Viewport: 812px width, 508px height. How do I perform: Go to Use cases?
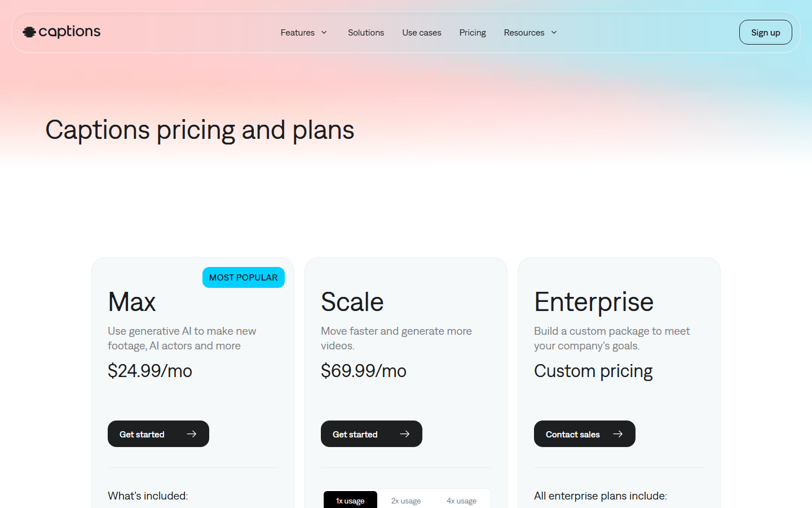[x=422, y=33]
